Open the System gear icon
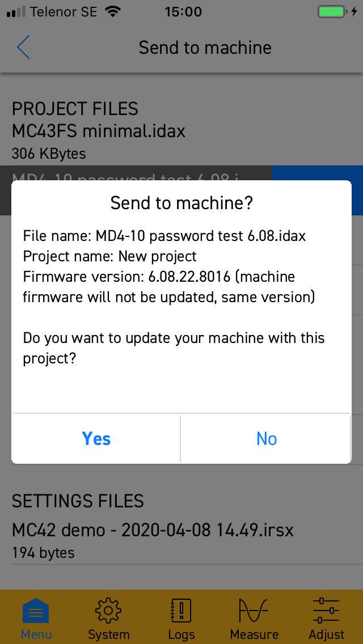Screen dimensions: 363x644 108,611
